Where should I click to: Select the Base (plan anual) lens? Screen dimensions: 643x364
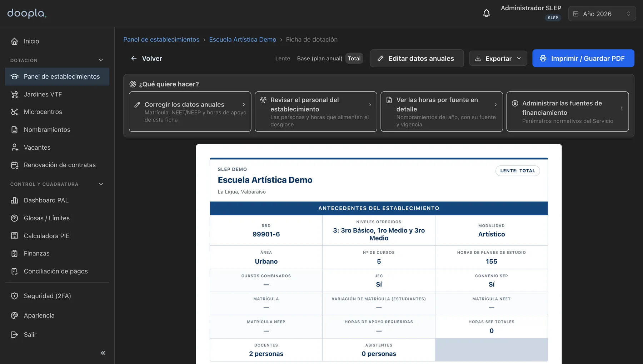pyautogui.click(x=319, y=58)
